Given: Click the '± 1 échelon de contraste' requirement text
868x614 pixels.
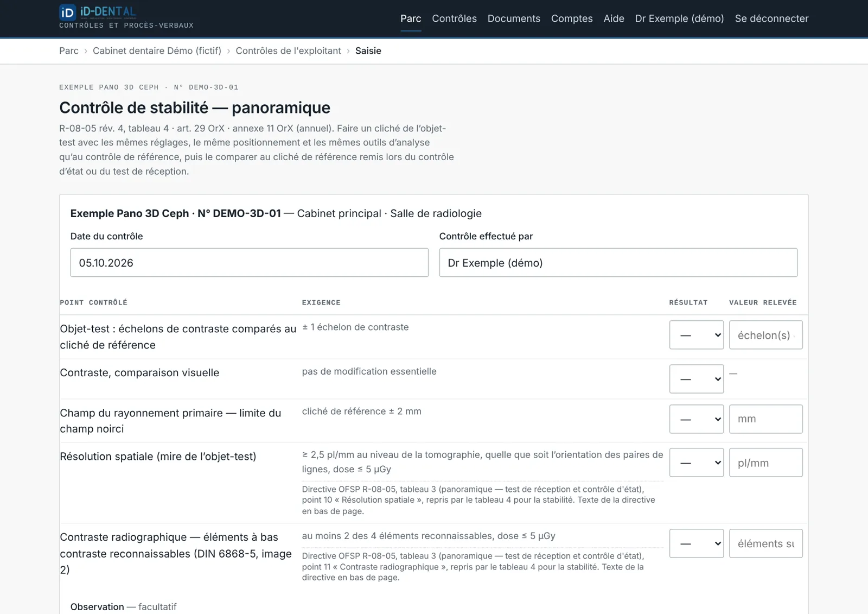Looking at the screenshot, I should tap(355, 327).
